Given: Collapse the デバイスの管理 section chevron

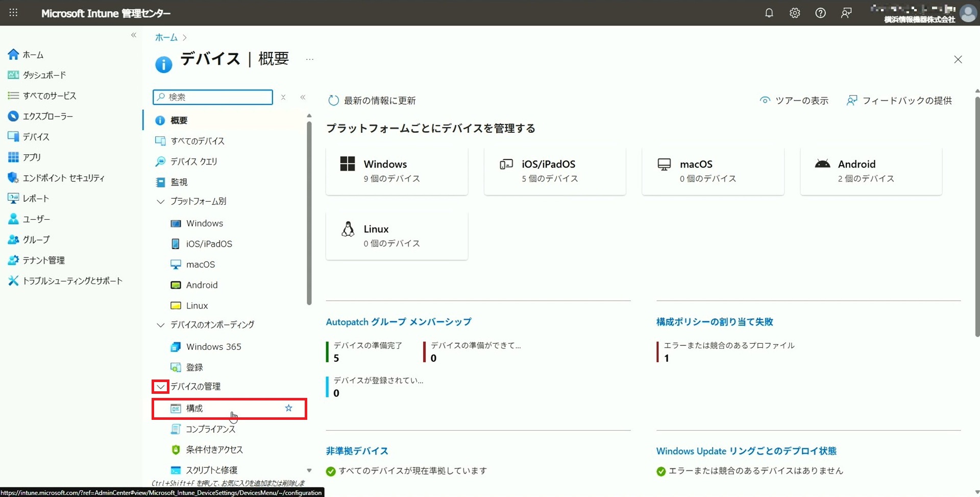Looking at the screenshot, I should pyautogui.click(x=161, y=387).
